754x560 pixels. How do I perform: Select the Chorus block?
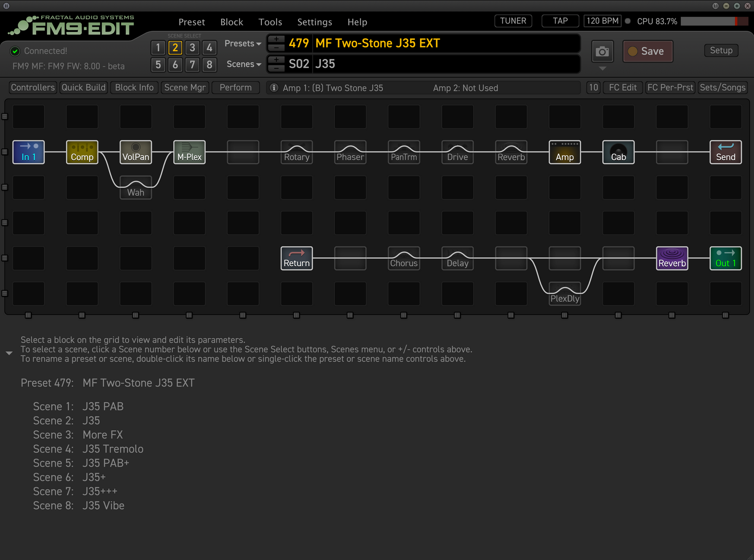[x=404, y=258]
